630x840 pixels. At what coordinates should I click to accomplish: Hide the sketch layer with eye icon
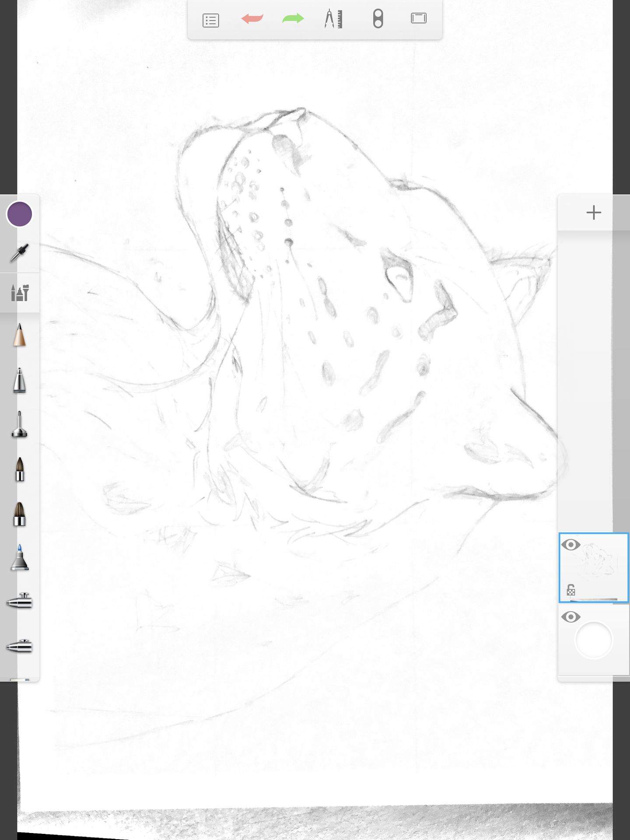[571, 545]
